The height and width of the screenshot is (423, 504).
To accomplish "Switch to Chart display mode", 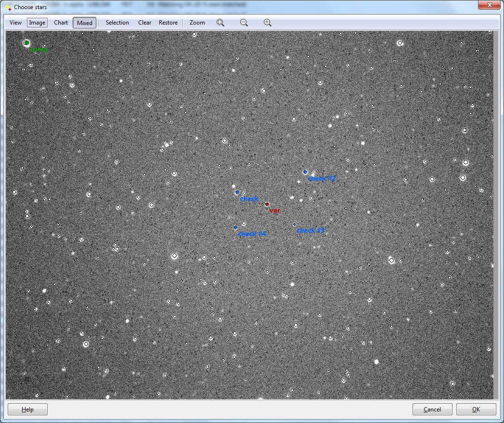I will (61, 23).
